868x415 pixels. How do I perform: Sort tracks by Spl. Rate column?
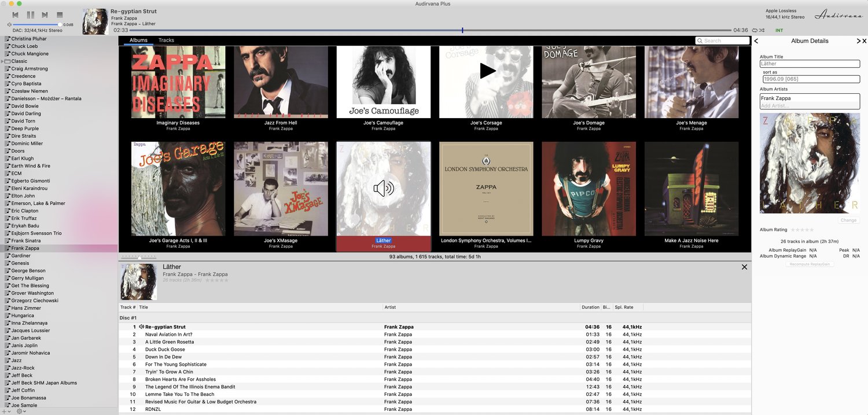pos(628,307)
